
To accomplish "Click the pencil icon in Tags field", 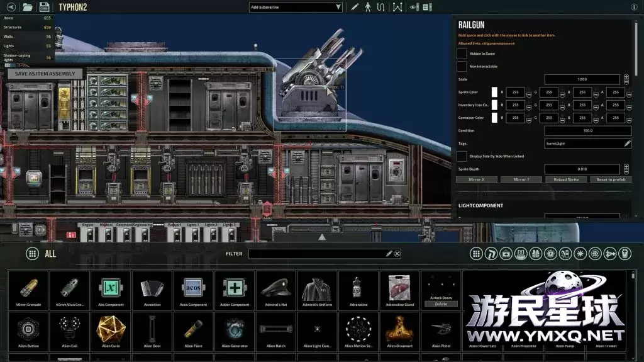I will (627, 144).
